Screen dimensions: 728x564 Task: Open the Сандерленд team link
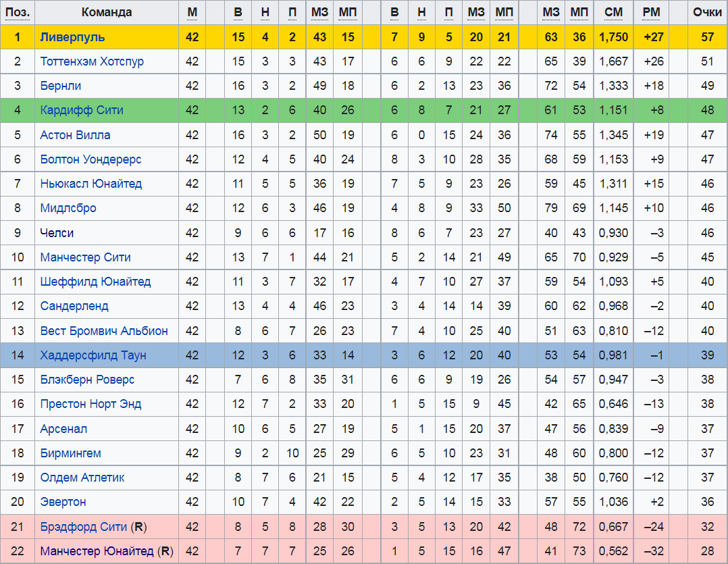[x=74, y=306]
